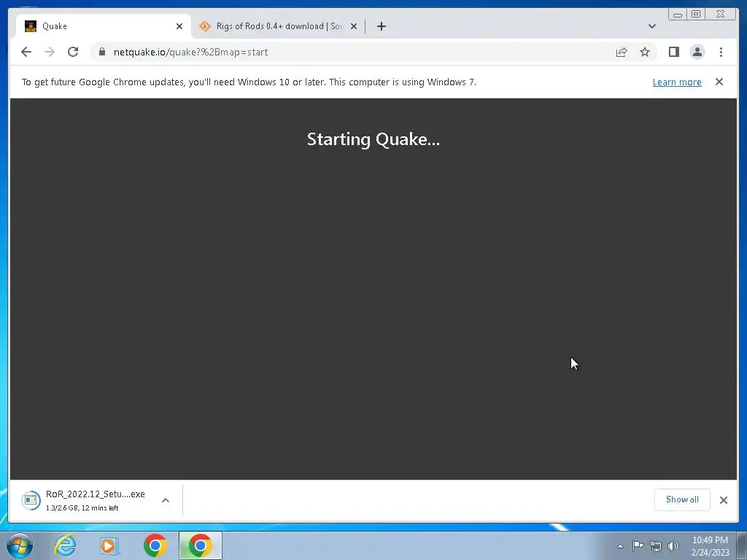747x560 pixels.
Task: Open Action Center flag icon
Action: click(x=638, y=545)
